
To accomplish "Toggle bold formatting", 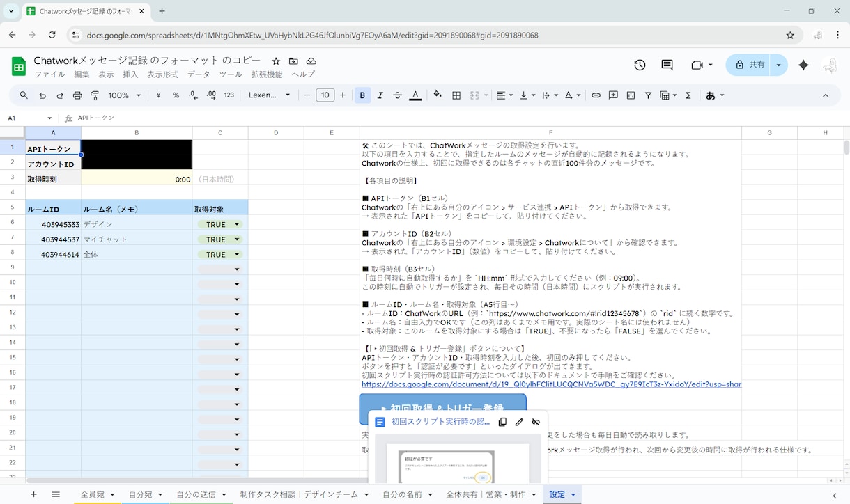I will pos(362,95).
